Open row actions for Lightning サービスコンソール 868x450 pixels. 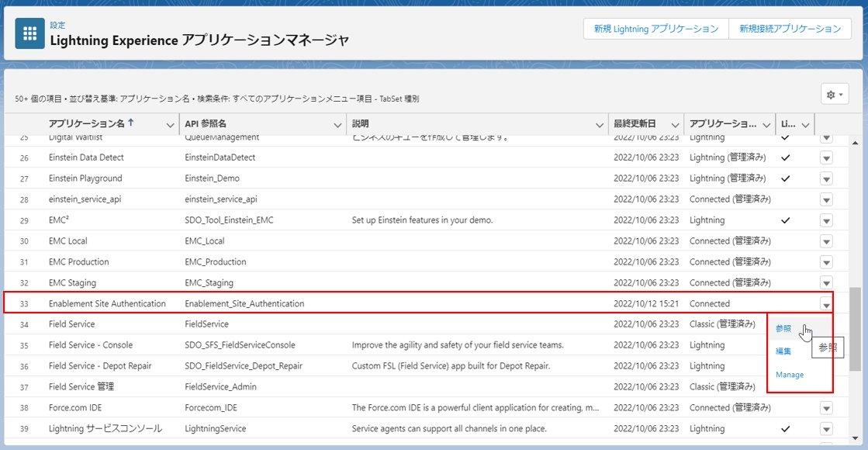point(826,429)
